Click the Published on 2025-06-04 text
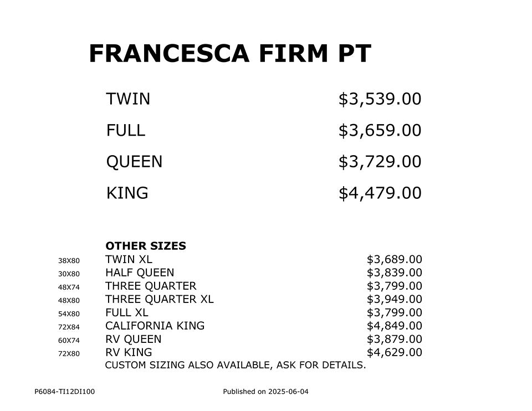 [x=265, y=392]
